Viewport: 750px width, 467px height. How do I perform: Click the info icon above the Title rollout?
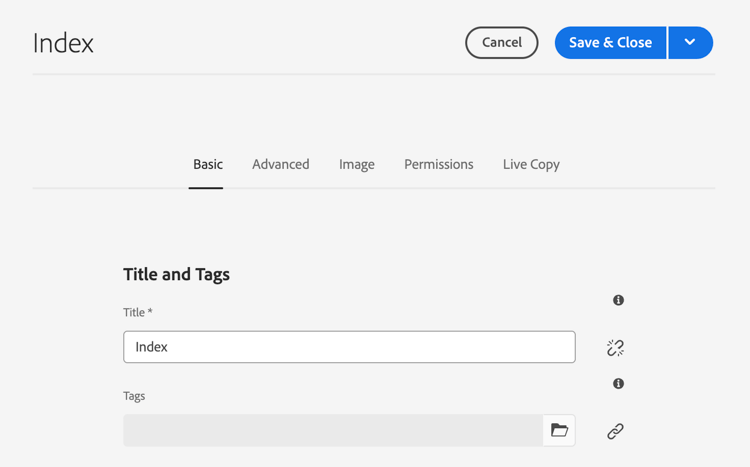point(618,300)
